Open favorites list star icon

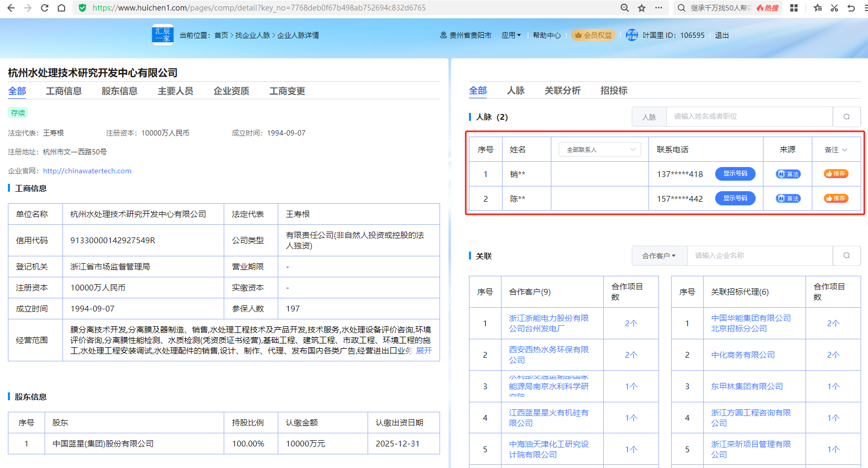pyautogui.click(x=818, y=8)
